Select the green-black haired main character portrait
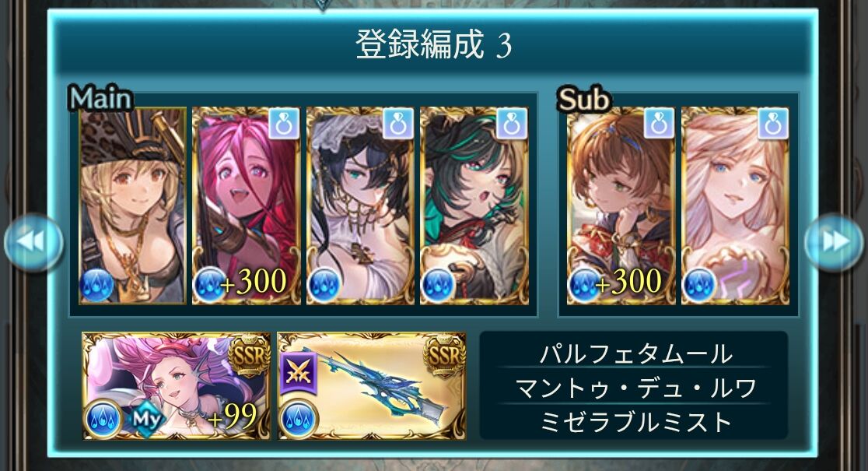 [x=474, y=206]
